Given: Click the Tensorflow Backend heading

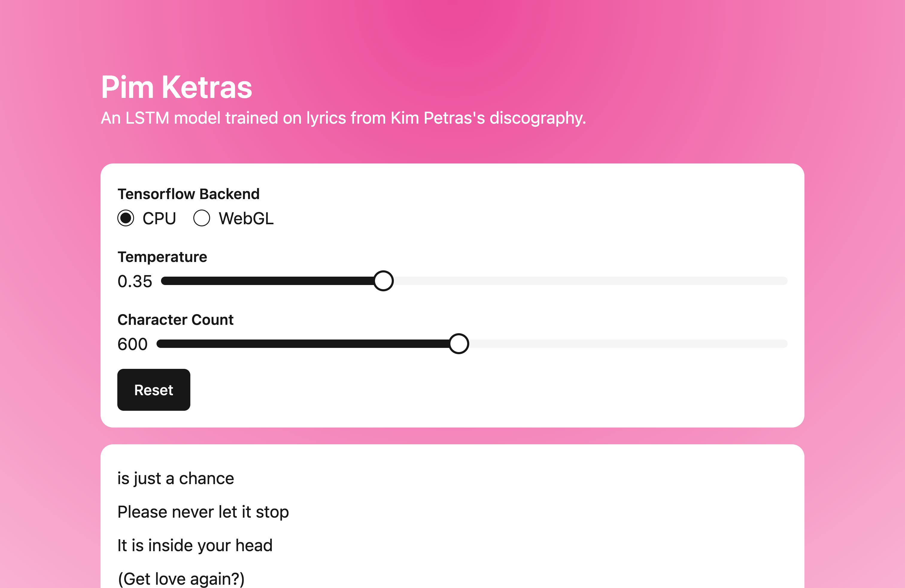Looking at the screenshot, I should (x=189, y=194).
